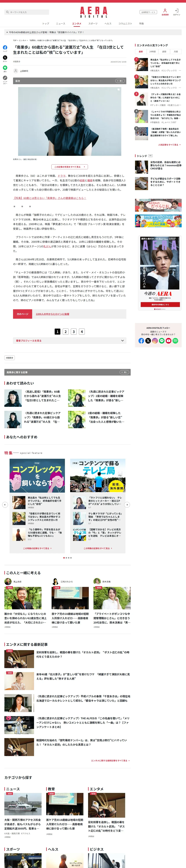This screenshot has height=868, width=186.
Task: Open rank 3 ゲッターズ飯田 article thumbnail
Action: (x=141, y=99)
